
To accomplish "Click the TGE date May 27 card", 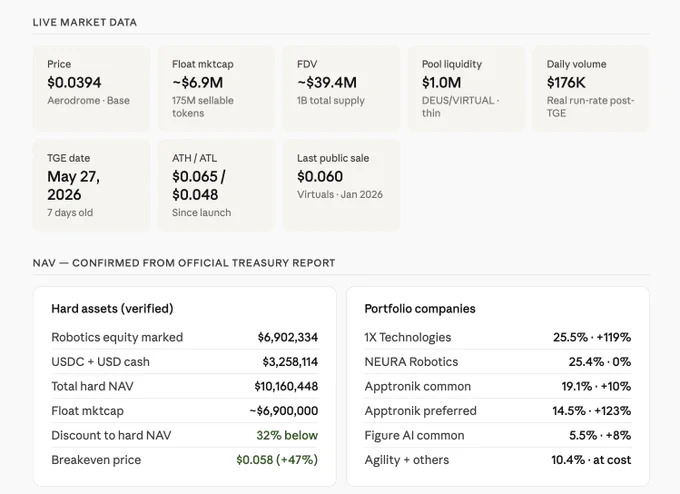I will tap(91, 185).
